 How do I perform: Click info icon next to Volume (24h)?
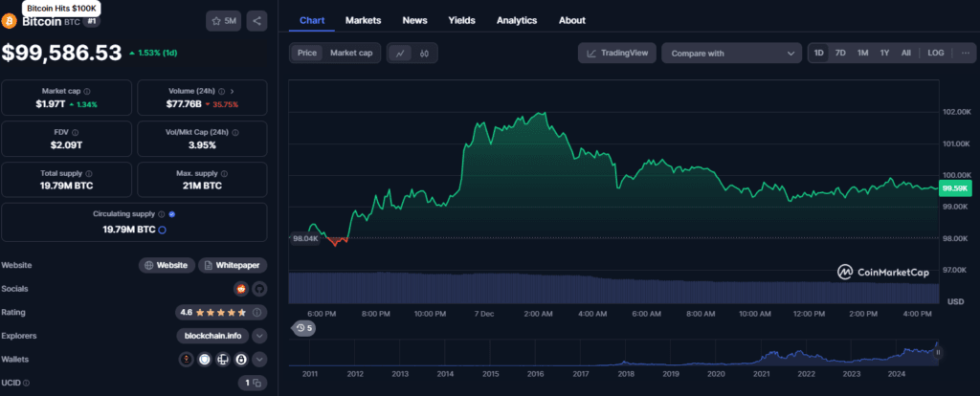pos(219,91)
